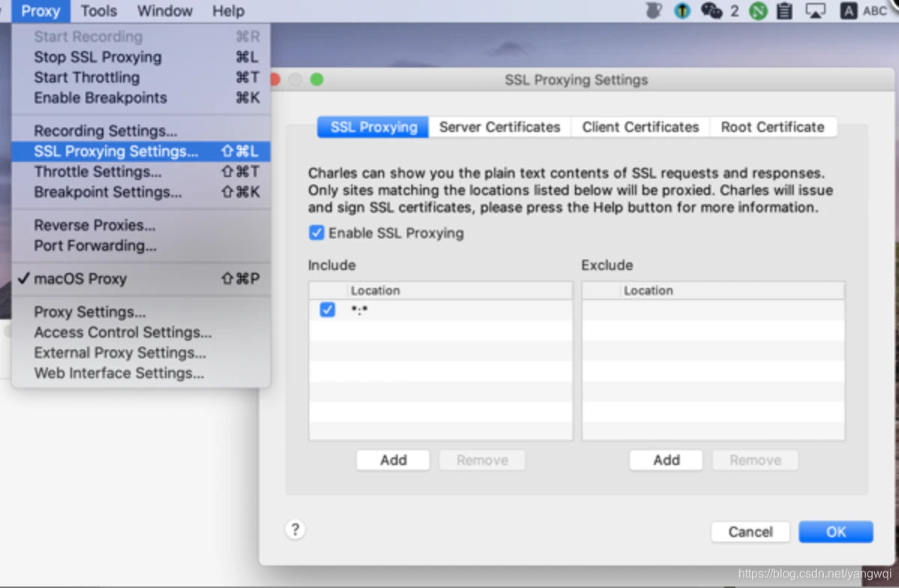Click the Charles jug icon in the menu bar
The image size is (899, 588).
click(654, 10)
